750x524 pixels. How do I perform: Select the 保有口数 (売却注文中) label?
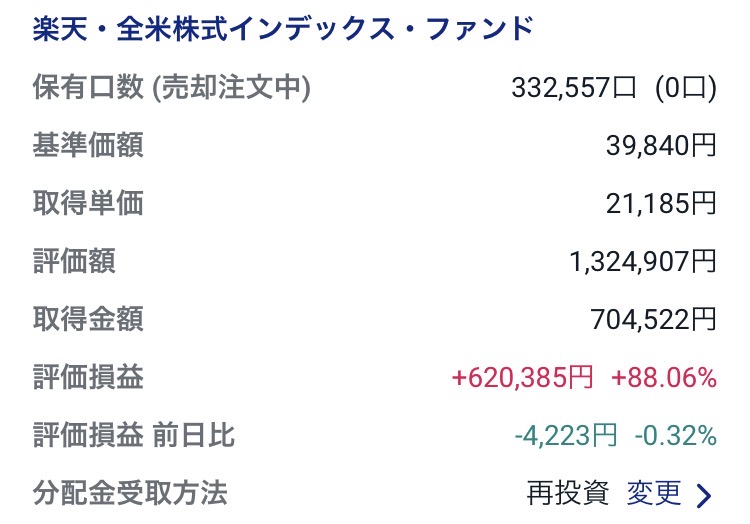(x=172, y=88)
